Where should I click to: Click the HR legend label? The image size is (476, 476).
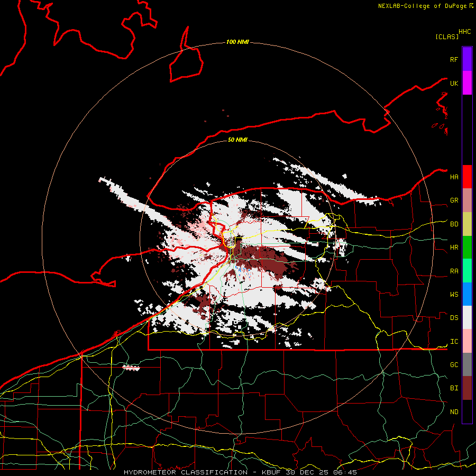coord(454,248)
